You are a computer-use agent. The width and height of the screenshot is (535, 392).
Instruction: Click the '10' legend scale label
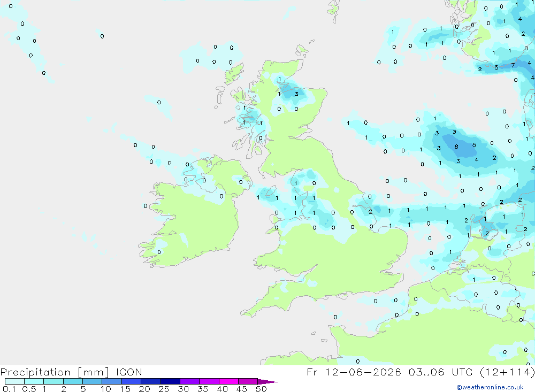(x=106, y=389)
